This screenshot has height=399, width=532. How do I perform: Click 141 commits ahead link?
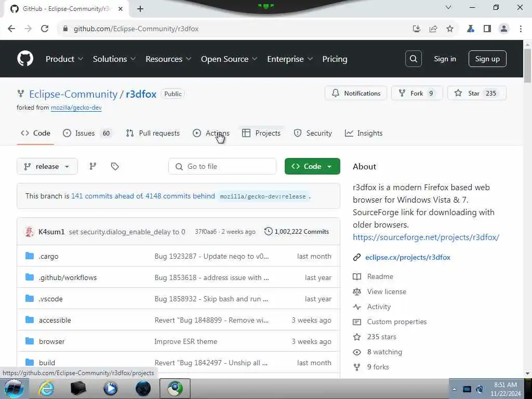(x=107, y=196)
